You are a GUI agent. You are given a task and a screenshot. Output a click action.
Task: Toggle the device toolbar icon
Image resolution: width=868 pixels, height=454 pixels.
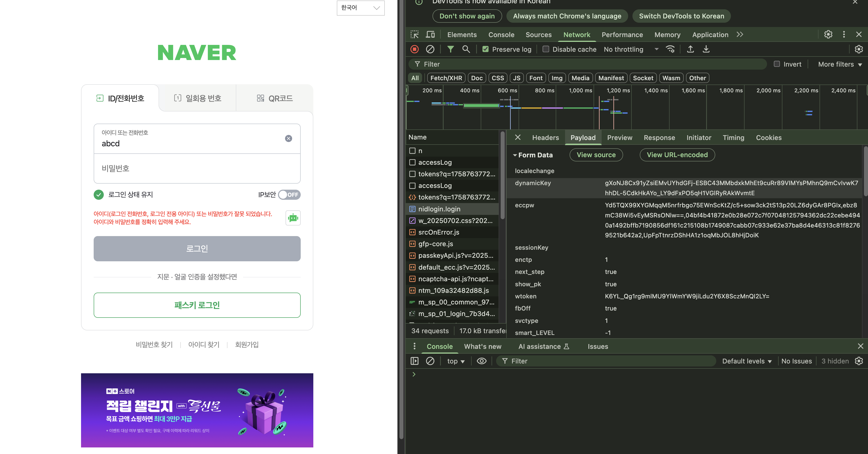[430, 35]
